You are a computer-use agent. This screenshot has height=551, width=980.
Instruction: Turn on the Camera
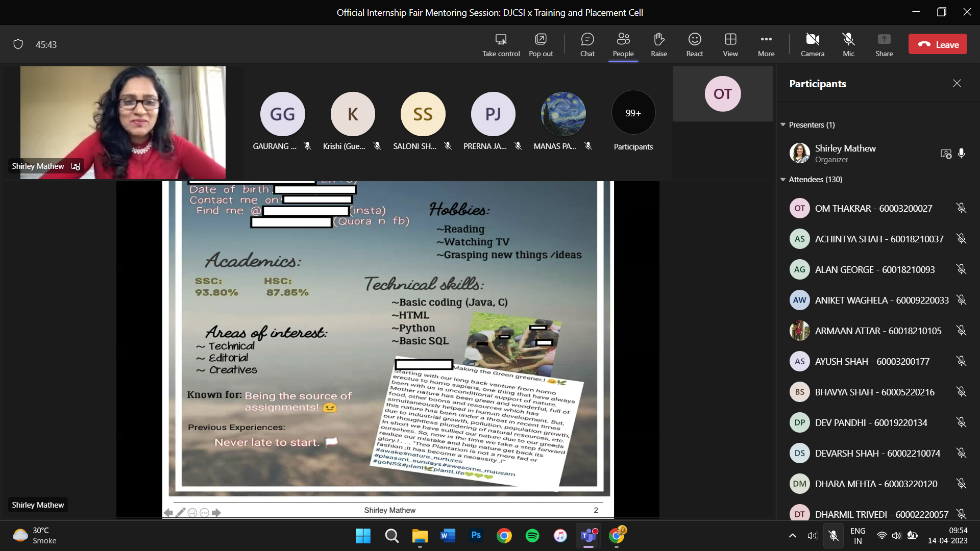[x=813, y=45]
